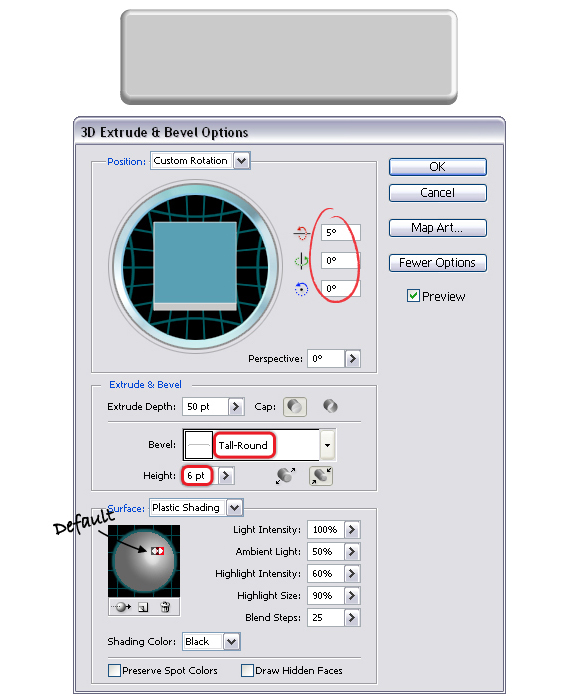Open the Surface shading dropdown
This screenshot has width=580, height=700.
point(234,508)
